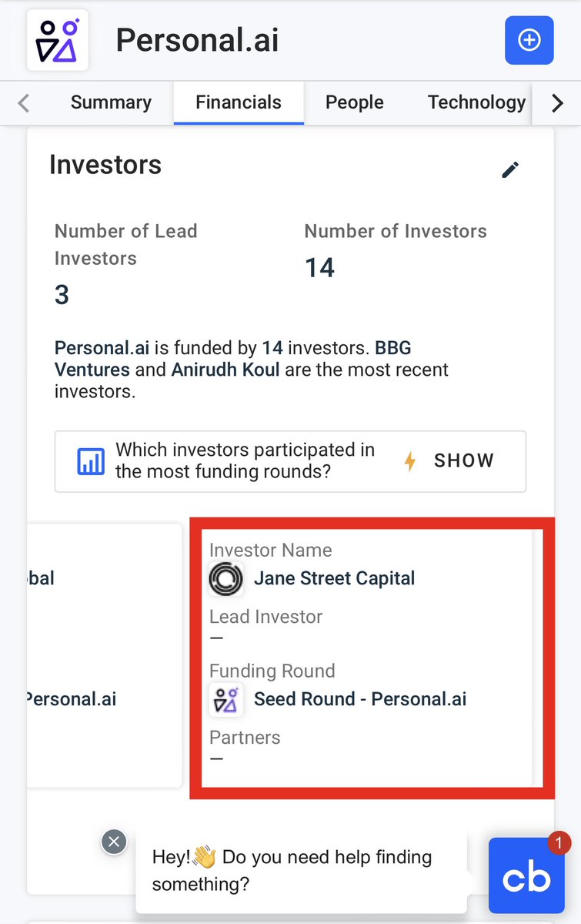Click the blue plus add button
581x924 pixels.
click(x=529, y=40)
